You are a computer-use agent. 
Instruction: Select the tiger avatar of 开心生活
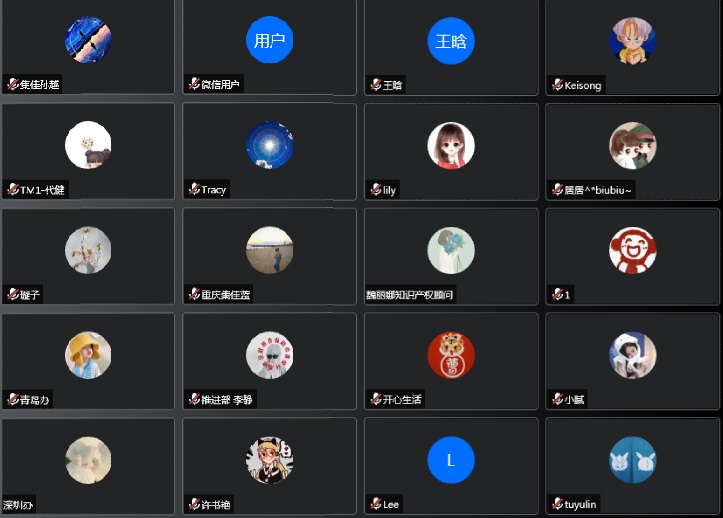click(450, 355)
